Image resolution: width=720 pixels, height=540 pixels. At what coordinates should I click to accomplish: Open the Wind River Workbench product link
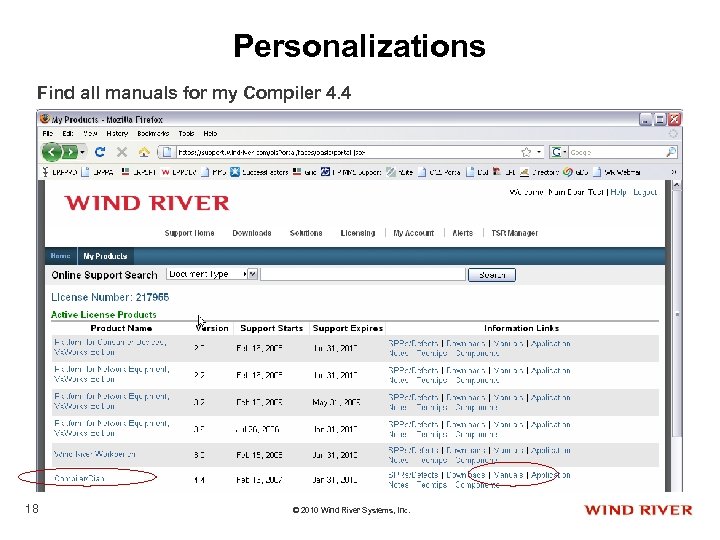coord(94,454)
